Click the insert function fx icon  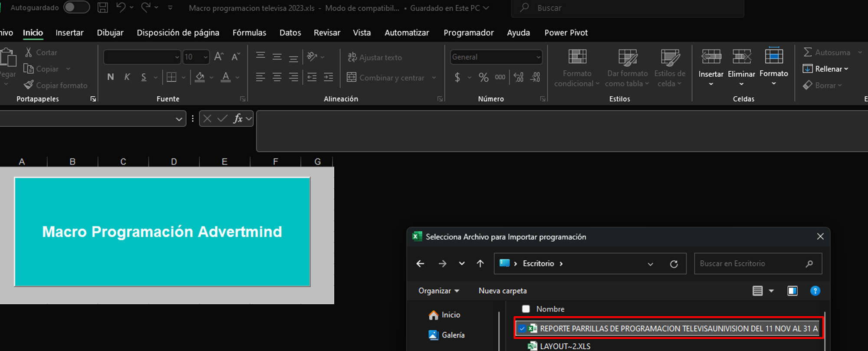[238, 118]
